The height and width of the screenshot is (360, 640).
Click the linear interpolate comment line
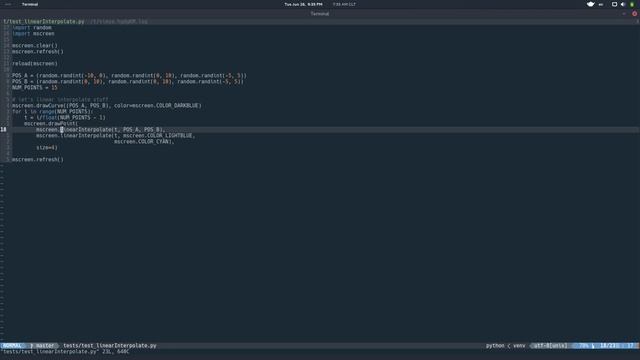click(x=60, y=100)
